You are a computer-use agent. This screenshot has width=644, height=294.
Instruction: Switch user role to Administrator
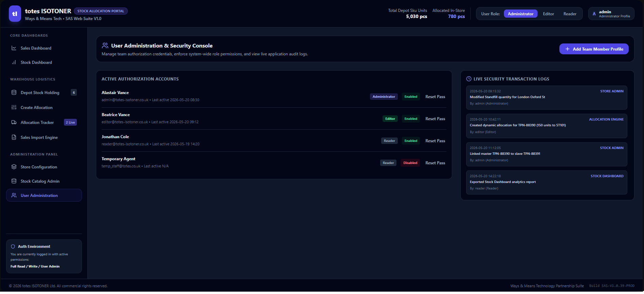pyautogui.click(x=521, y=14)
